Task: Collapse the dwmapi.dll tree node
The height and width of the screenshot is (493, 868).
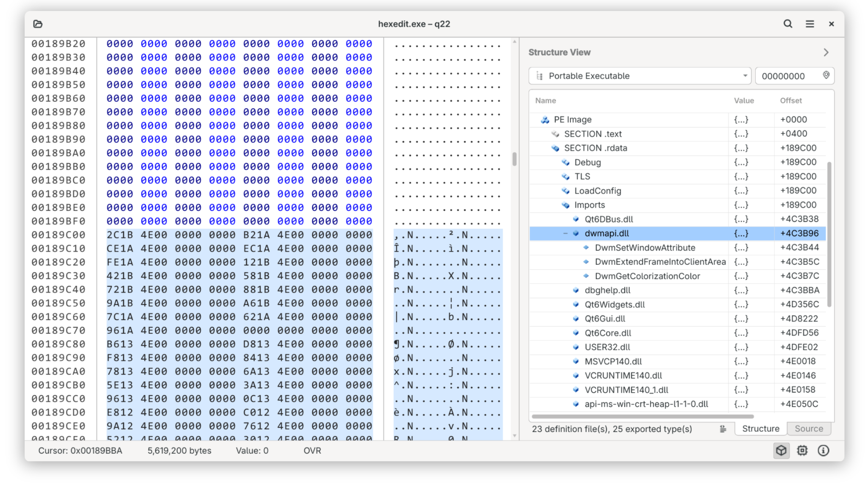Action: (565, 233)
